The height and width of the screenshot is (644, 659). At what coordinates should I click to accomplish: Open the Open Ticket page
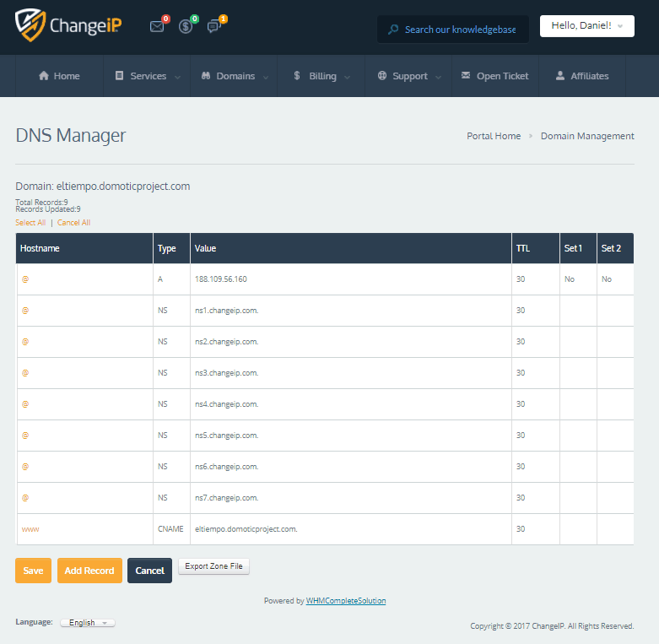click(495, 76)
